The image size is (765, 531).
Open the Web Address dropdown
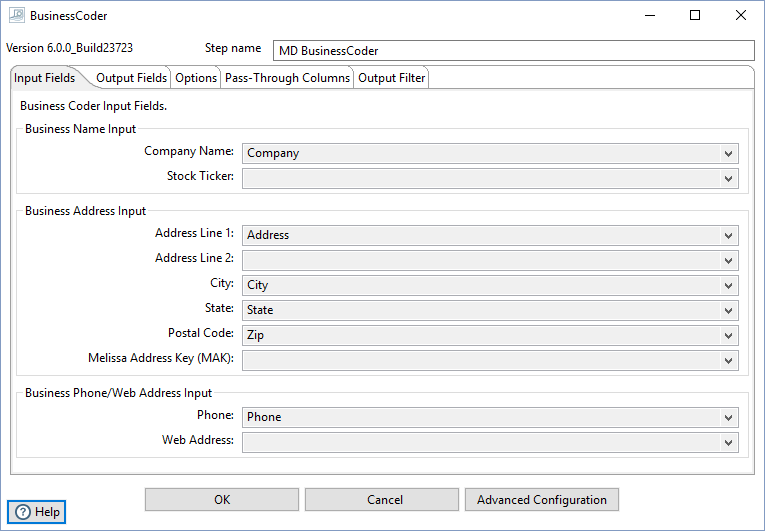point(727,442)
